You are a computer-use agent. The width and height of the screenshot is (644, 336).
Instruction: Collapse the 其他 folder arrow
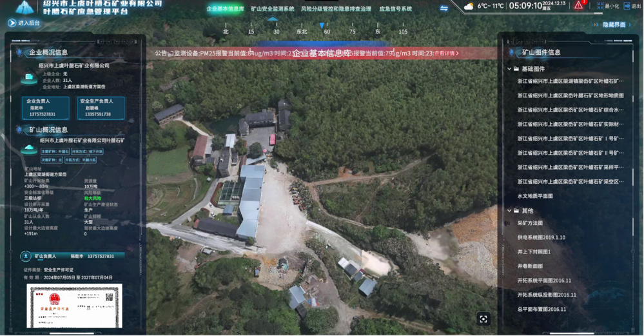(x=509, y=211)
